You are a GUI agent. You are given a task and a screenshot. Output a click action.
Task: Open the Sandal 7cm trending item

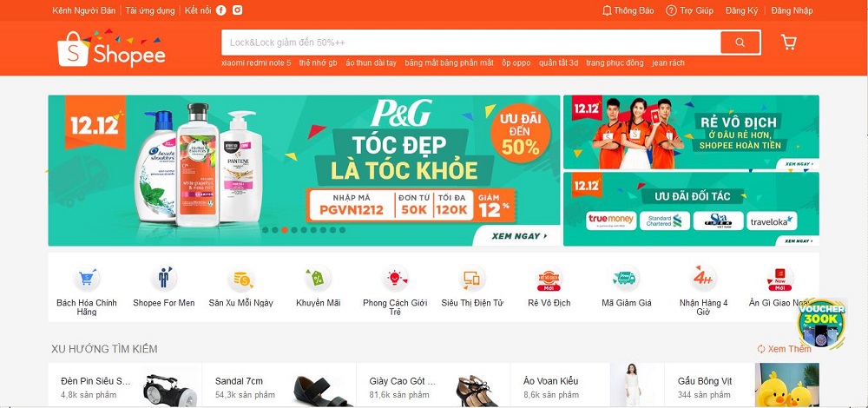pyautogui.click(x=279, y=387)
